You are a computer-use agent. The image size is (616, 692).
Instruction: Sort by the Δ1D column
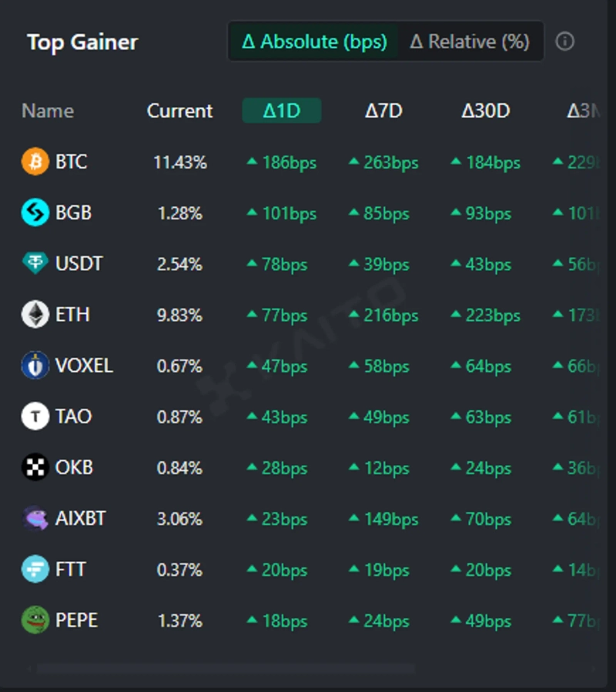coord(282,111)
